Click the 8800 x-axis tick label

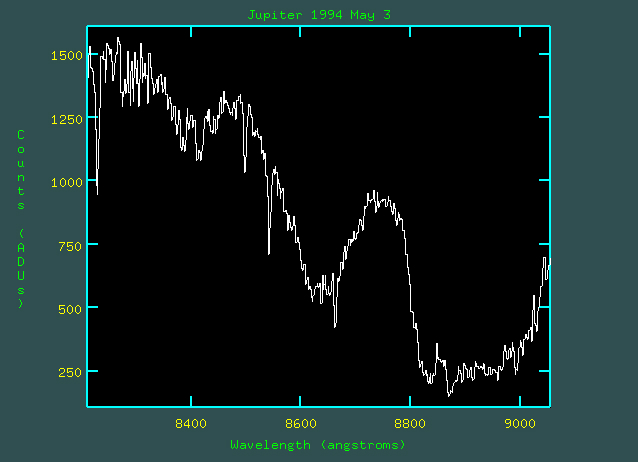coord(410,424)
